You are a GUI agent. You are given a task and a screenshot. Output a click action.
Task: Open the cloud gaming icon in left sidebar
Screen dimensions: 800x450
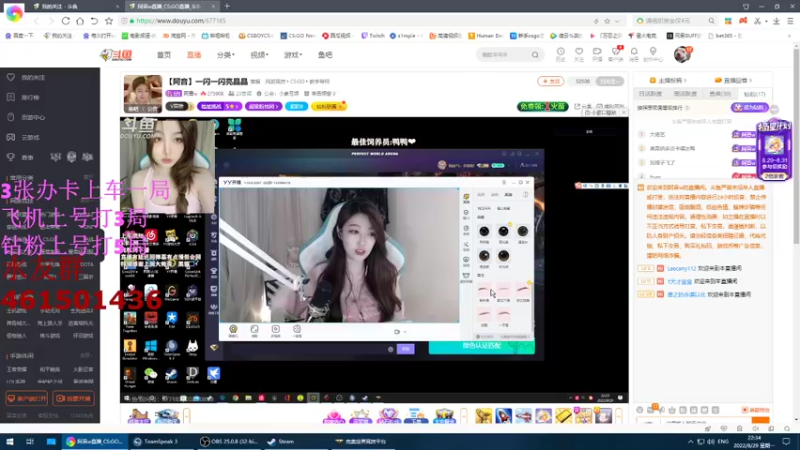11,137
